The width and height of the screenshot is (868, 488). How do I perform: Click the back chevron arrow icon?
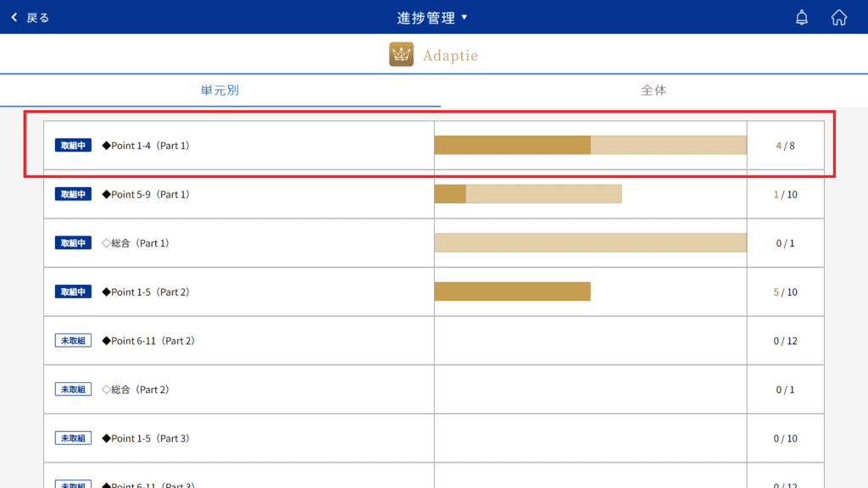[x=14, y=18]
